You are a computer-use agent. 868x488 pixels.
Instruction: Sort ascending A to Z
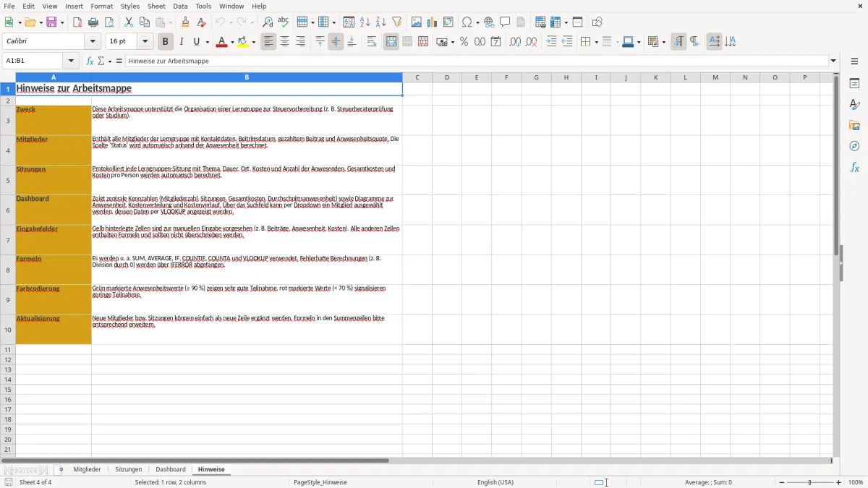pyautogui.click(x=365, y=22)
